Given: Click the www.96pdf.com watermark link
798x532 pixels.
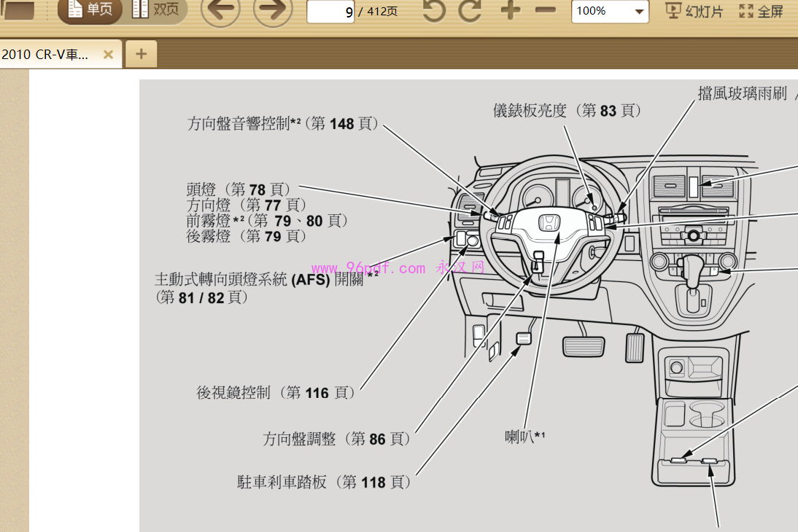Looking at the screenshot, I should 368,268.
